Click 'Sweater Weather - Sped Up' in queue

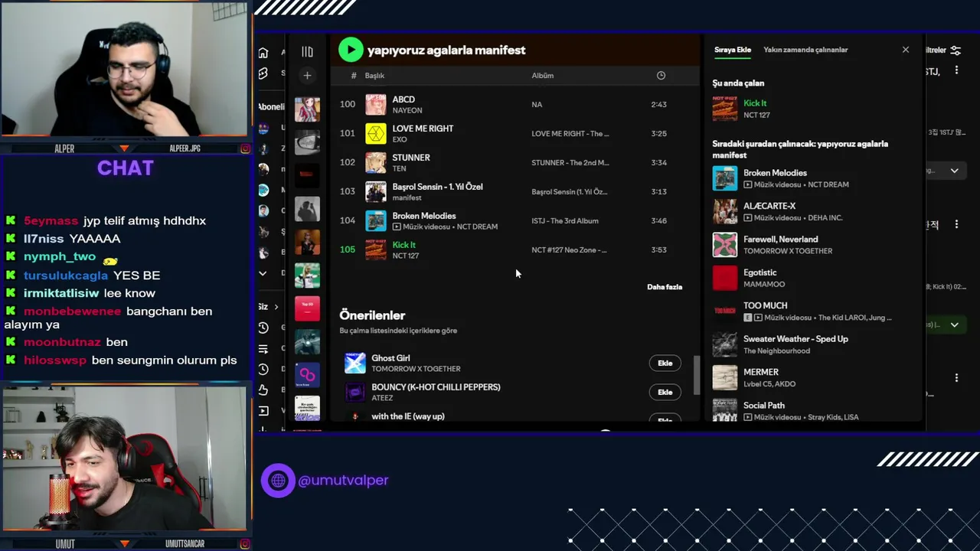[x=795, y=339]
